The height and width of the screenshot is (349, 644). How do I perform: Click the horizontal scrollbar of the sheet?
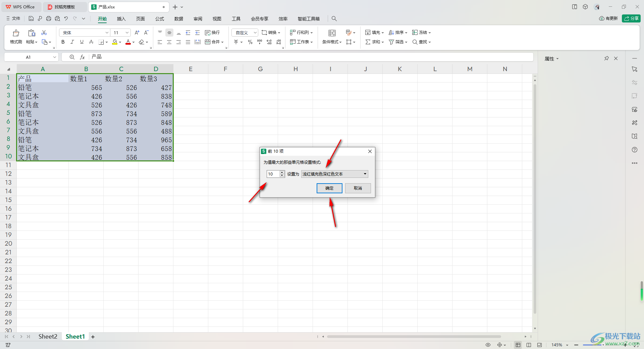click(x=414, y=337)
